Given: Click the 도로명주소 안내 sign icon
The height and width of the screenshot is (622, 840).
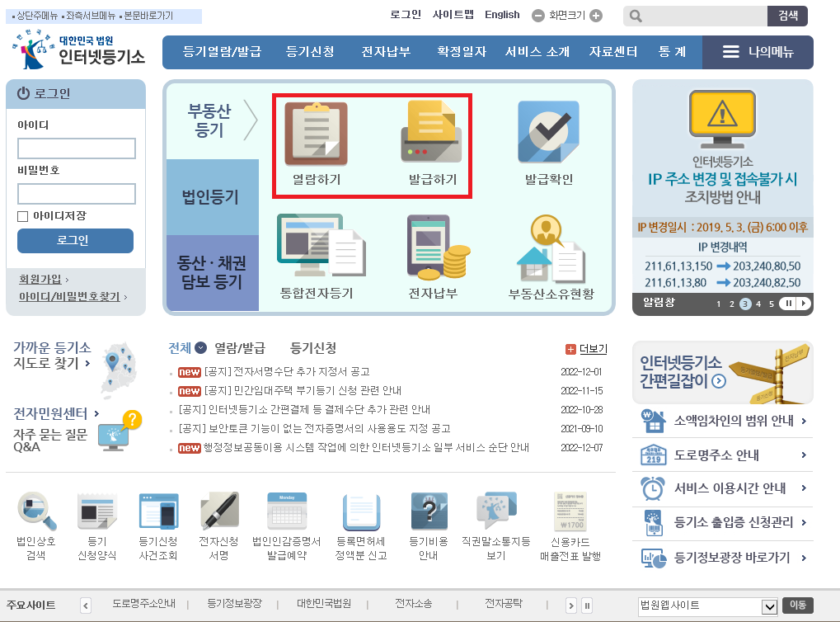Looking at the screenshot, I should coord(653,455).
